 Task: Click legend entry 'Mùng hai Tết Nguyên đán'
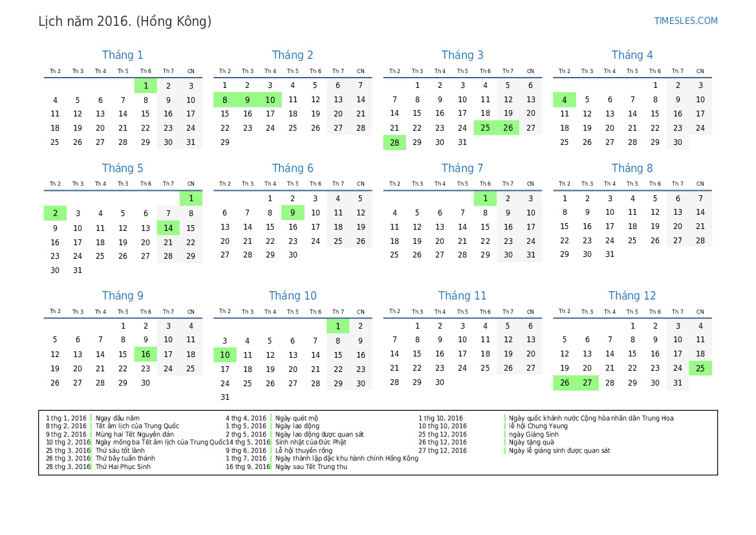tap(135, 434)
